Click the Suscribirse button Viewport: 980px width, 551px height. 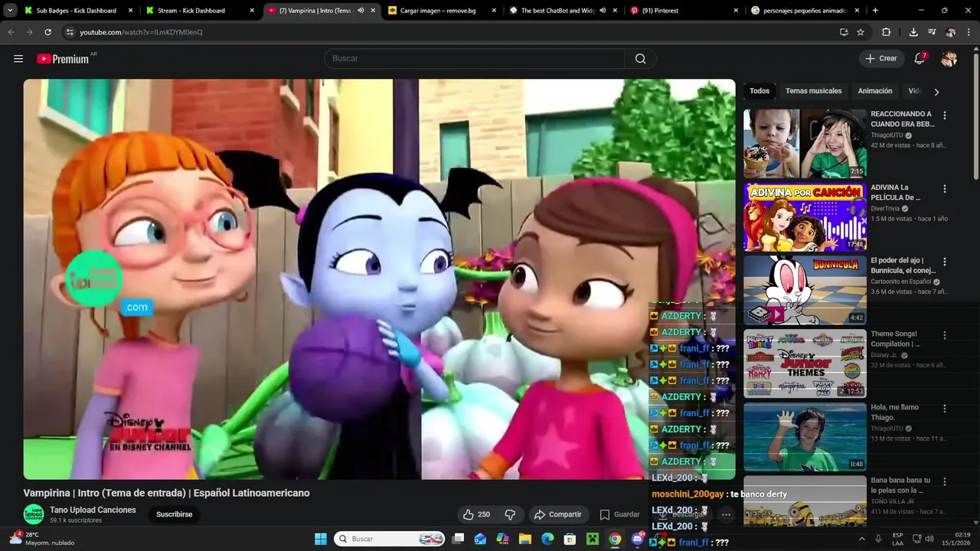(x=175, y=514)
